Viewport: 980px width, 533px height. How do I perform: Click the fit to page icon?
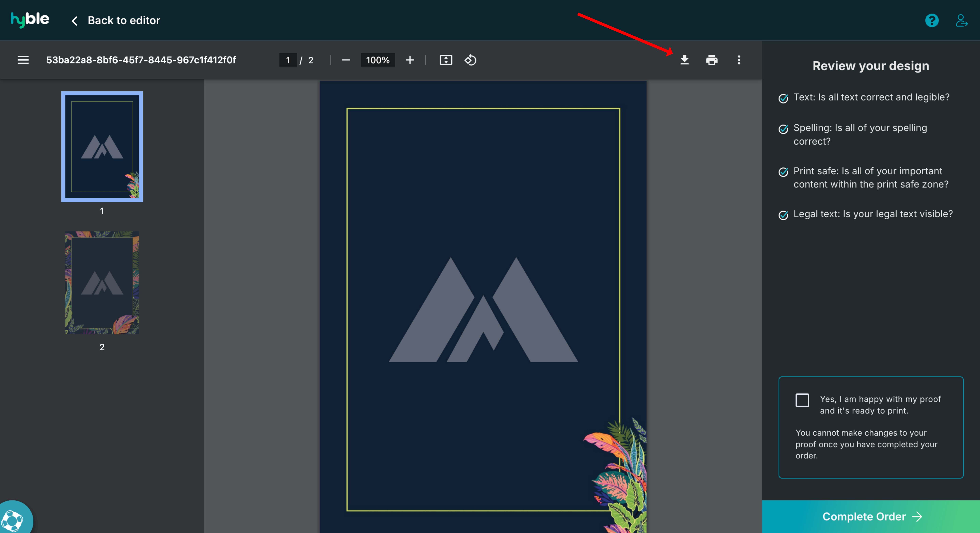tap(446, 60)
